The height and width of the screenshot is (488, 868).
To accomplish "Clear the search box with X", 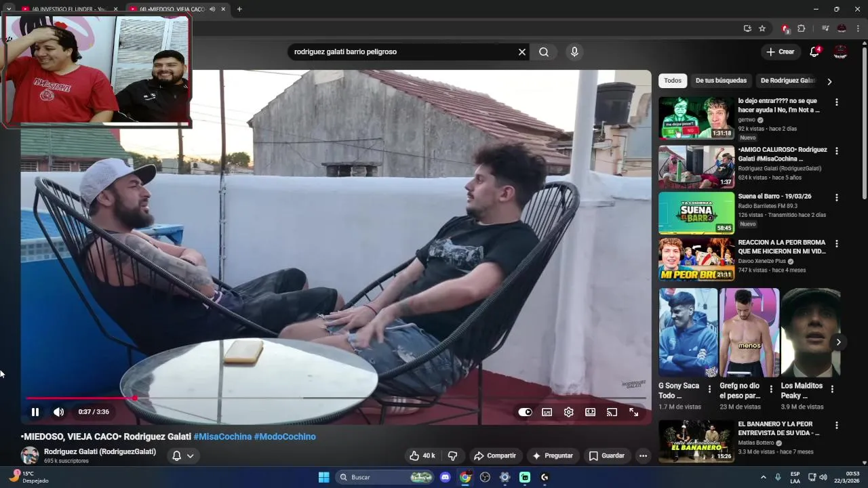I will tap(522, 52).
